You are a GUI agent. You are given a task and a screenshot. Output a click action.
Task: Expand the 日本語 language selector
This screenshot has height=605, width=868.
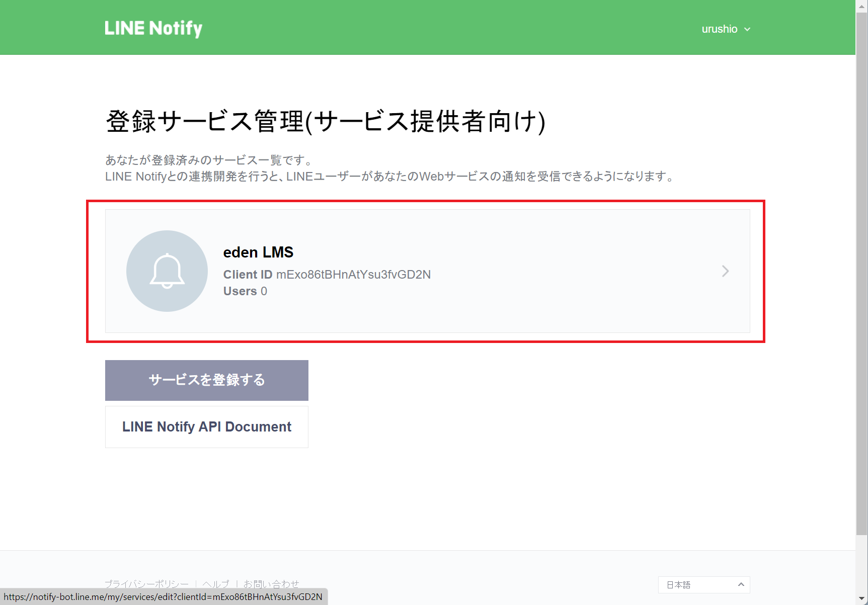[x=704, y=585]
